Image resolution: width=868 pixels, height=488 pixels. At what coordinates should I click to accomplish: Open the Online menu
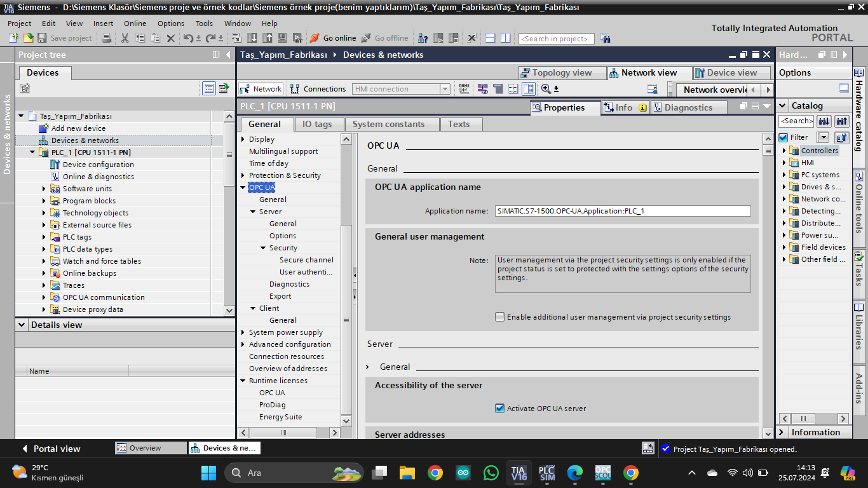click(135, 24)
